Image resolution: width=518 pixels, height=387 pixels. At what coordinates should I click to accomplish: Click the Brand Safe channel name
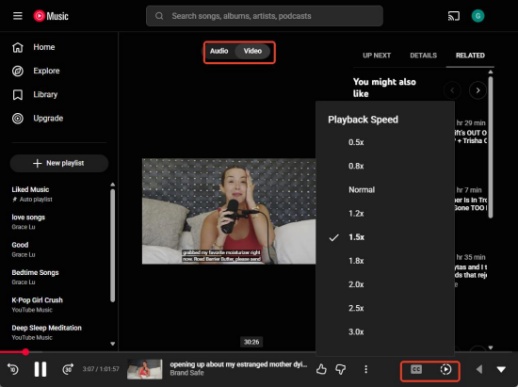(187, 373)
